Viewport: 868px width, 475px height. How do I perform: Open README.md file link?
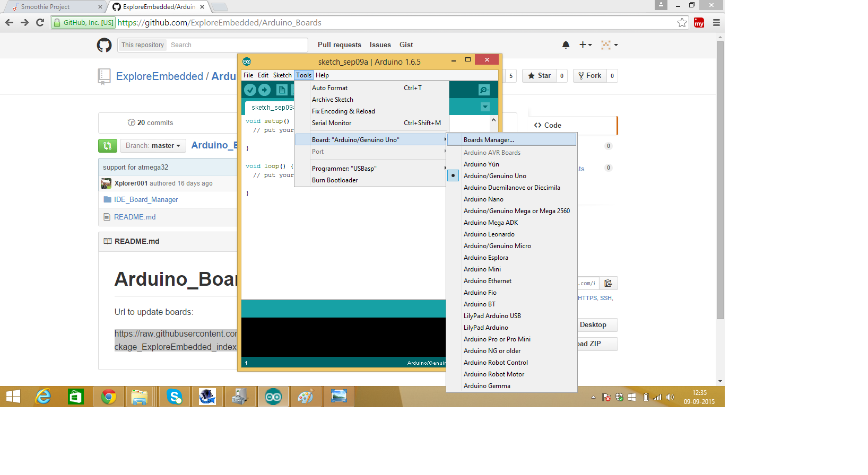pyautogui.click(x=135, y=217)
